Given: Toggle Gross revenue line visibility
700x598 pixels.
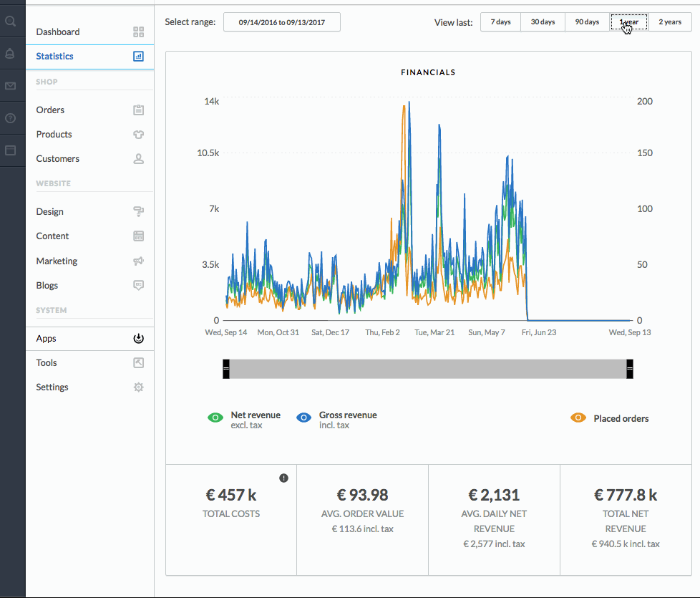Looking at the screenshot, I should [x=303, y=418].
